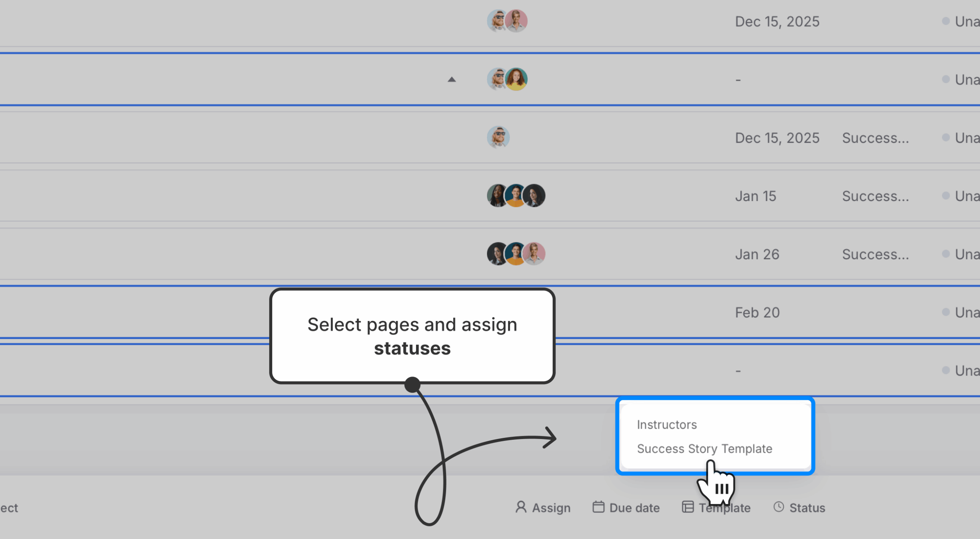980x539 pixels.
Task: Click the two avatars beside the collapse triangle
Action: 507,79
